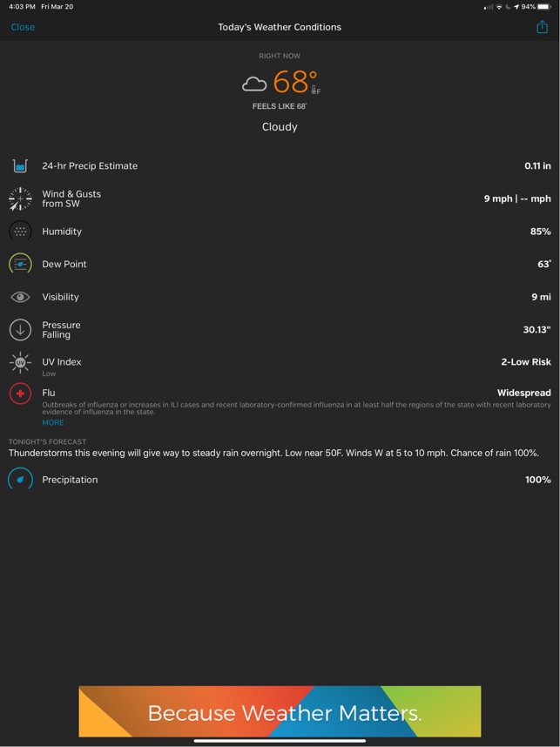Select the Flu Widespread status text
This screenshot has width=560, height=747.
(x=523, y=393)
